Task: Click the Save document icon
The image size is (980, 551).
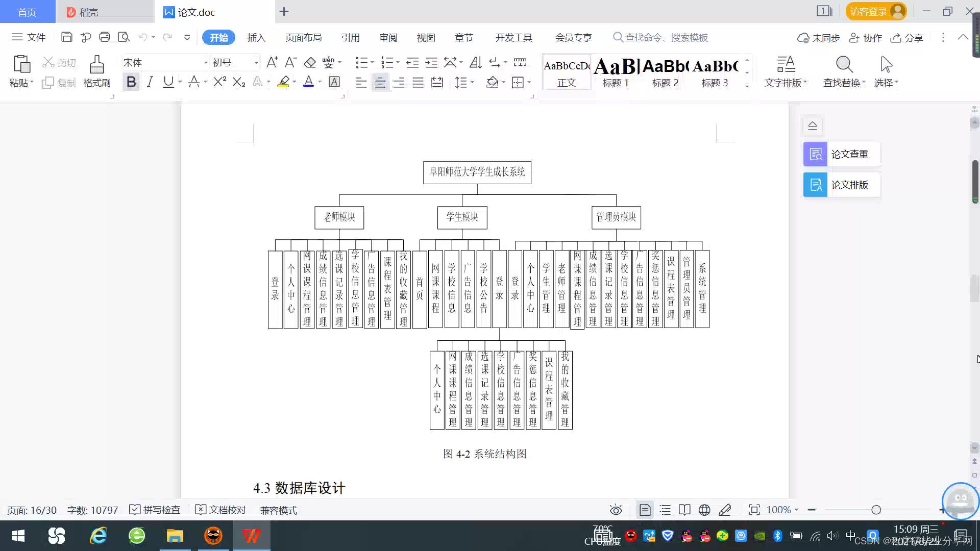Action: [66, 37]
